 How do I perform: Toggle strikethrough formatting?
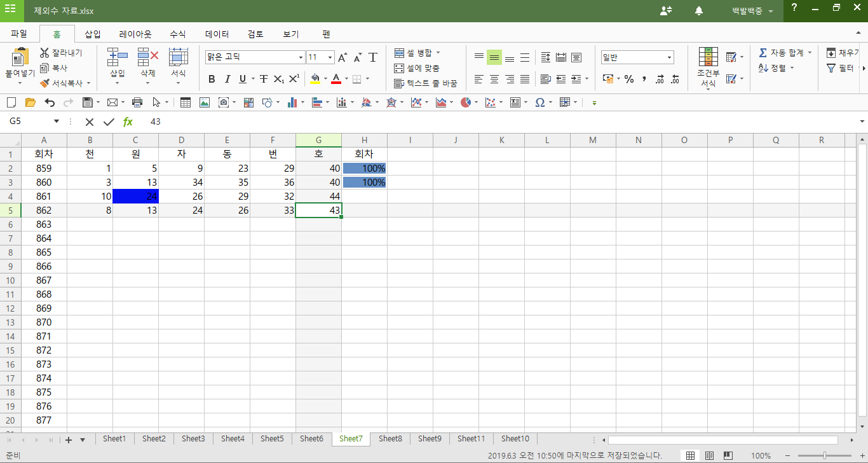(x=263, y=79)
